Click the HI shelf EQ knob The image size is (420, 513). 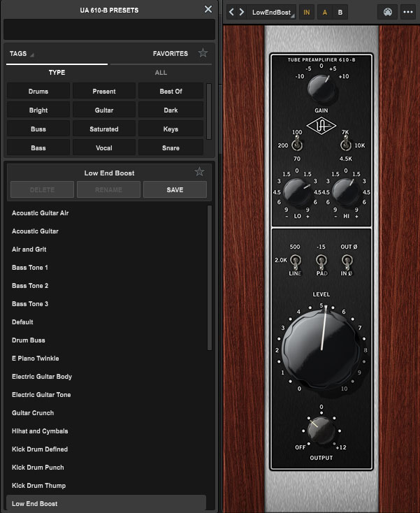pyautogui.click(x=346, y=192)
